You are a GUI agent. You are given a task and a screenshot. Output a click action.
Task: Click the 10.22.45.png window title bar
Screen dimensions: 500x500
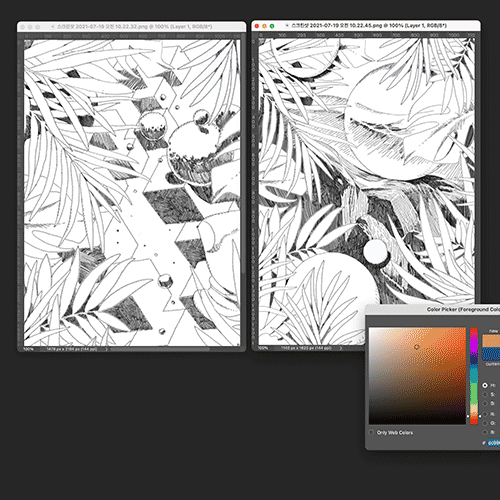[x=369, y=26]
